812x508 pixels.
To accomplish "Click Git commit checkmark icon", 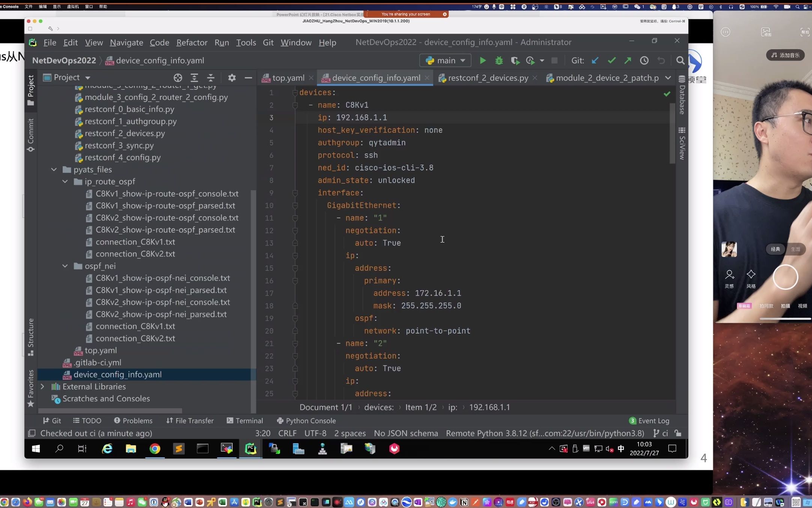I will [612, 60].
